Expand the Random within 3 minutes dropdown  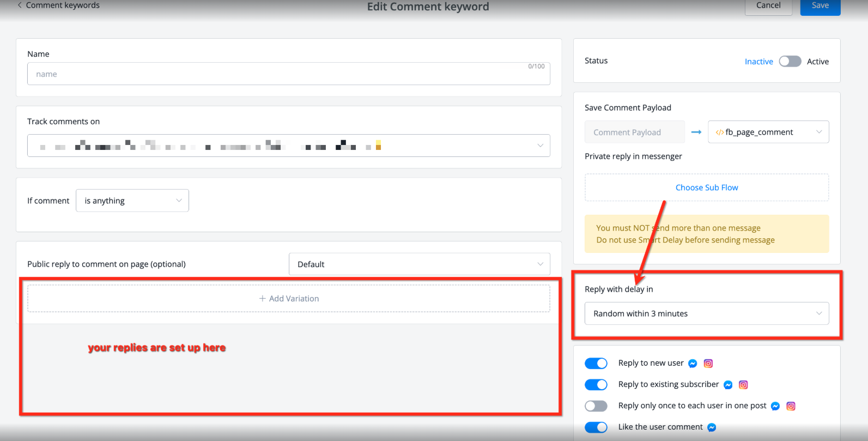[706, 313]
